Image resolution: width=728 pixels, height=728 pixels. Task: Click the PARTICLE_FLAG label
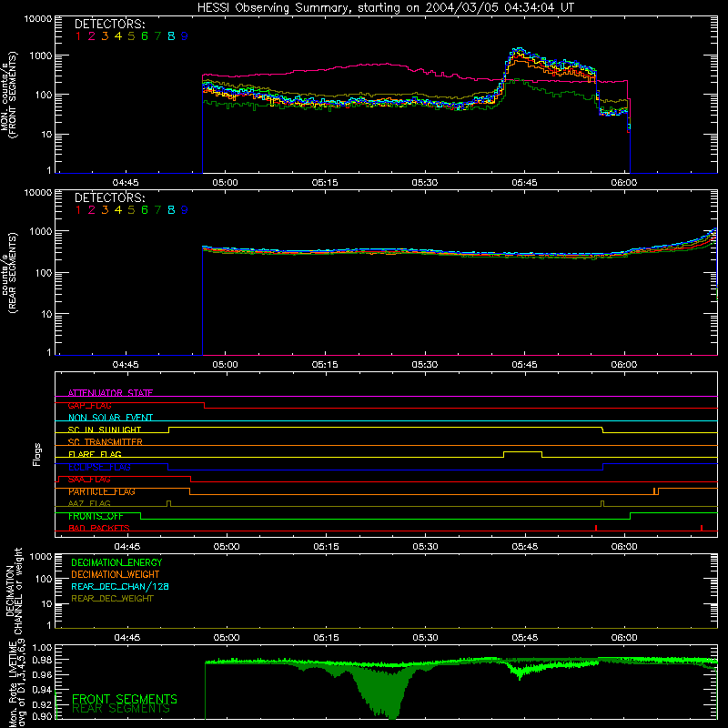(x=102, y=491)
